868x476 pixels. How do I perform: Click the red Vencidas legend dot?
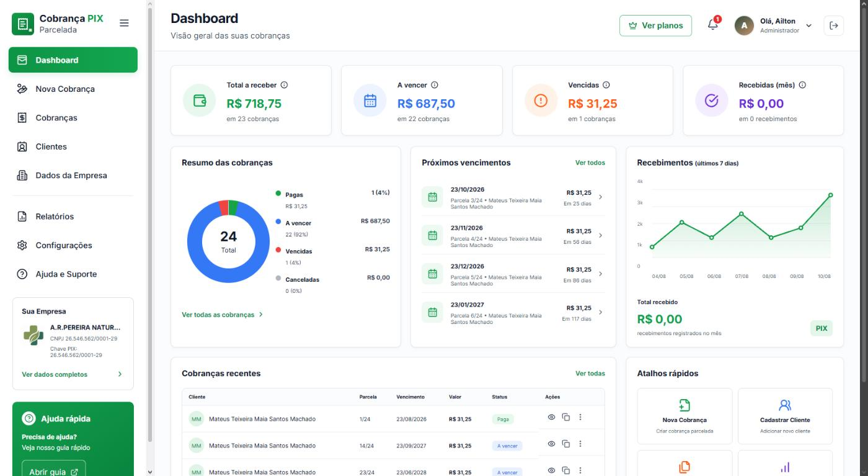279,251
